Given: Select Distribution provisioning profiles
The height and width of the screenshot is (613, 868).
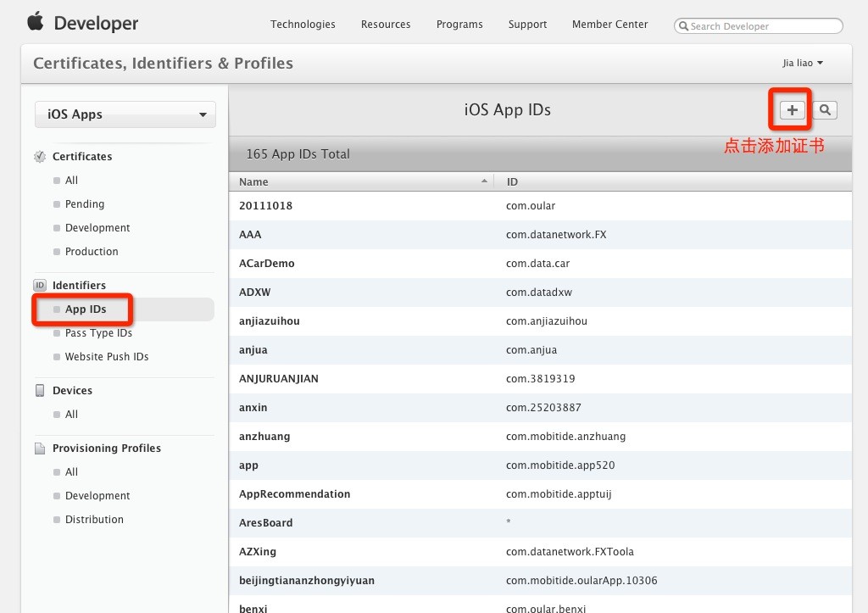Looking at the screenshot, I should click(95, 520).
